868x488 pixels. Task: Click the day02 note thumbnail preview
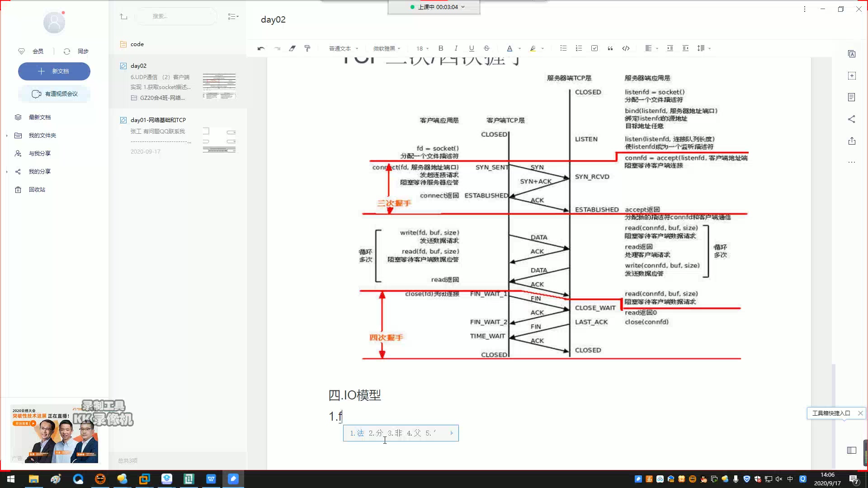(x=219, y=86)
